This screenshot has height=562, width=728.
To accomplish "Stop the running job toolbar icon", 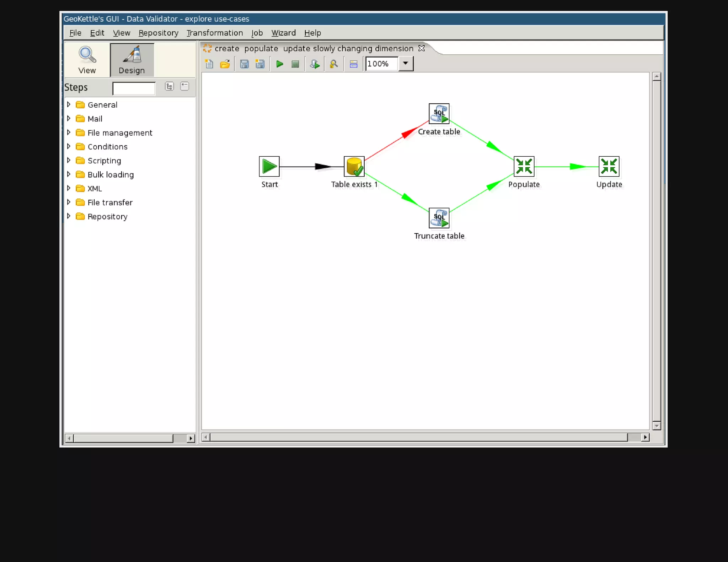I will (295, 64).
